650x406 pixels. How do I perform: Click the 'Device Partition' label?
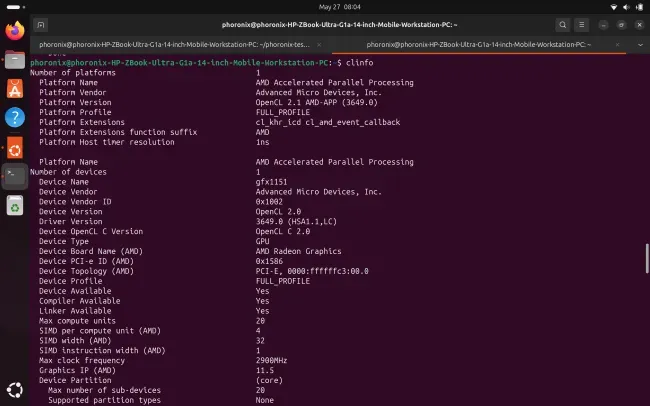75,380
